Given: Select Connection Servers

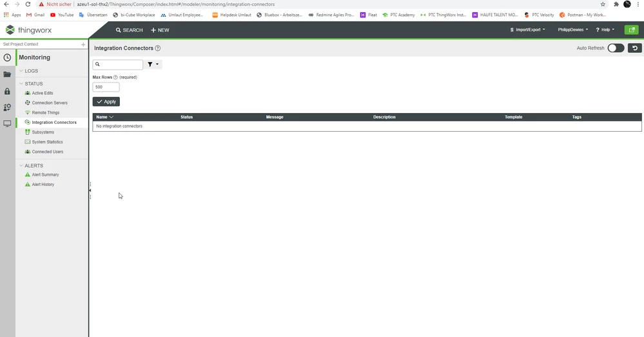Looking at the screenshot, I should 50,103.
